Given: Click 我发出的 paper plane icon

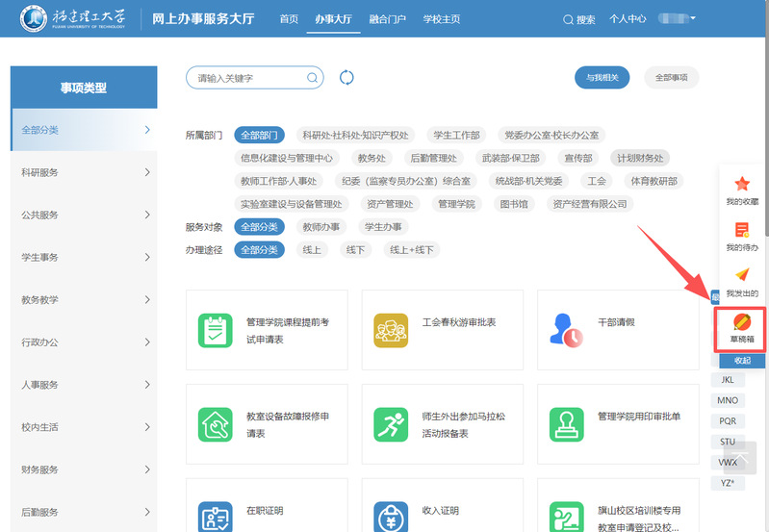Looking at the screenshot, I should coord(741,275).
